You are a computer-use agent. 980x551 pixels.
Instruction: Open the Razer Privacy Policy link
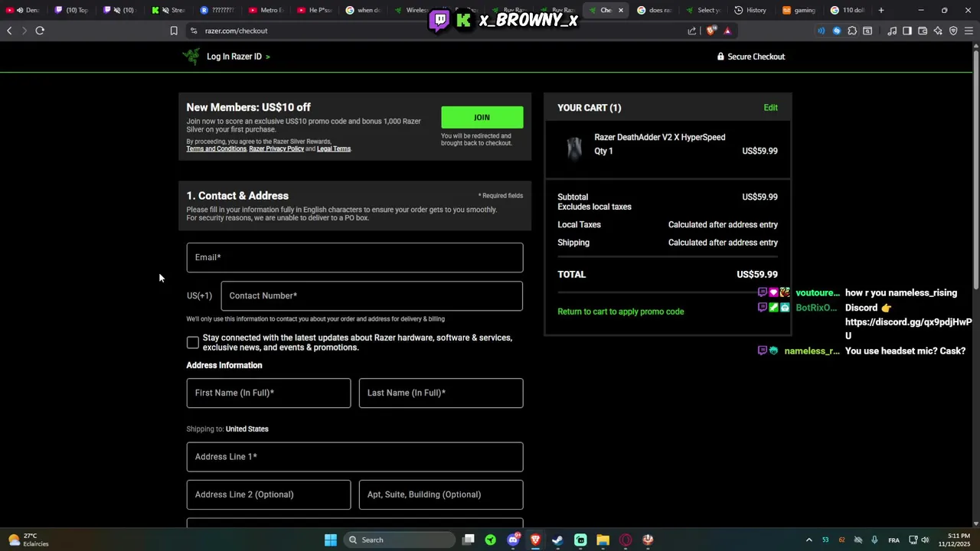276,148
